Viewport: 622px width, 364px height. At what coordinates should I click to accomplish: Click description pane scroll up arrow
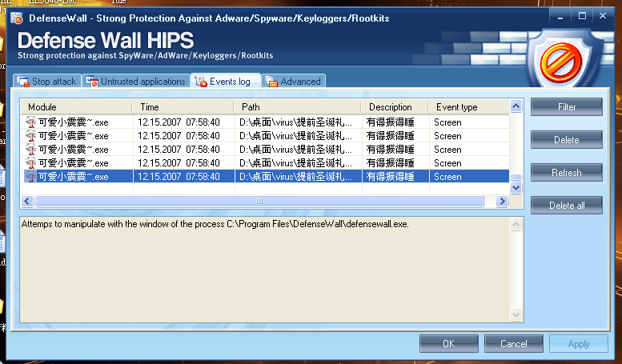pyautogui.click(x=516, y=225)
